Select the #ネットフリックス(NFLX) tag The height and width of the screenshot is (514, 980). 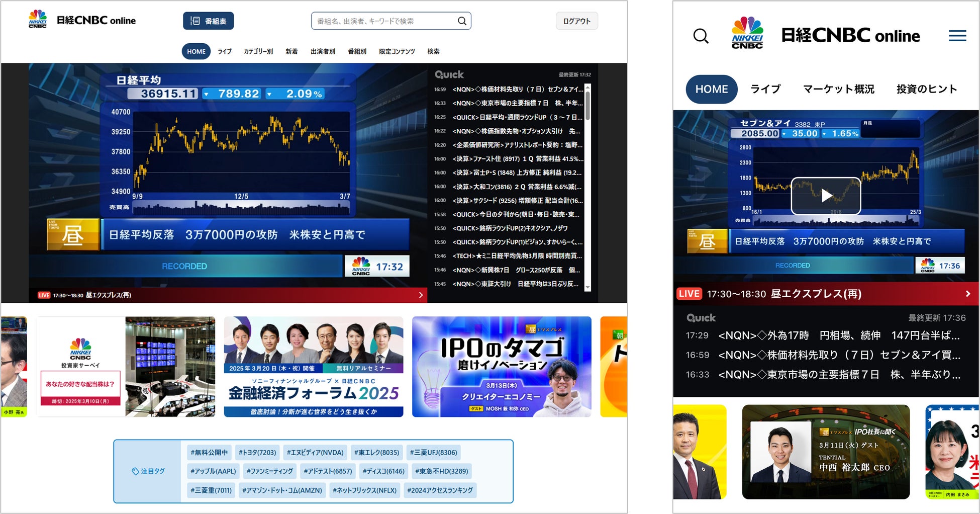(x=364, y=490)
